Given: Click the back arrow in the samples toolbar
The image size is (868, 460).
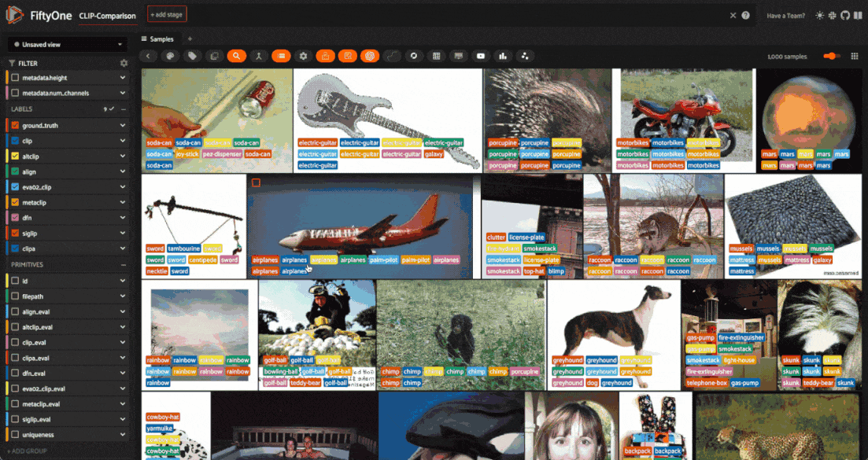Looking at the screenshot, I should [148, 56].
